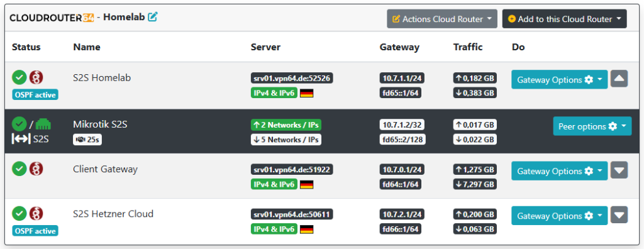Click the green check icon for S2S Hetzner Cloud

tap(19, 214)
